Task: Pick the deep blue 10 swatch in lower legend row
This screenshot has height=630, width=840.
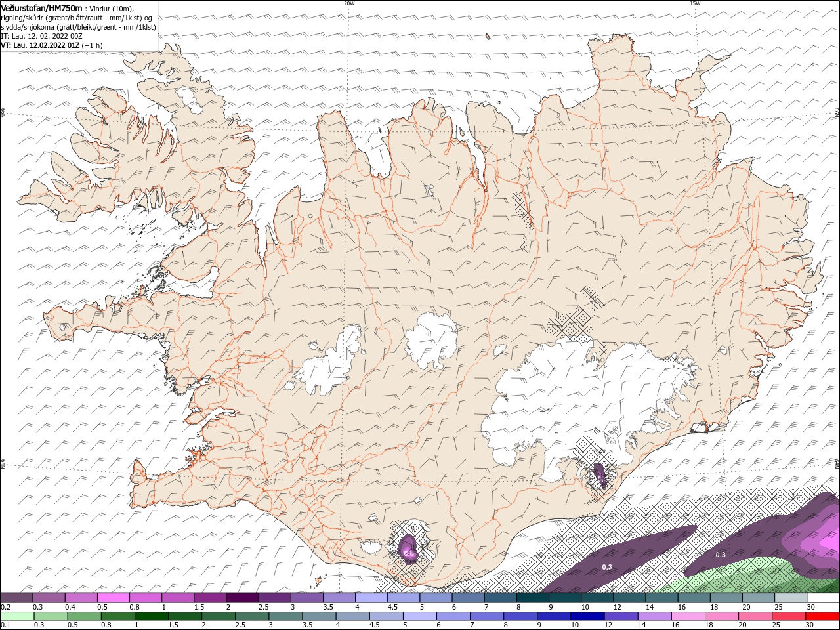Action: [587, 616]
